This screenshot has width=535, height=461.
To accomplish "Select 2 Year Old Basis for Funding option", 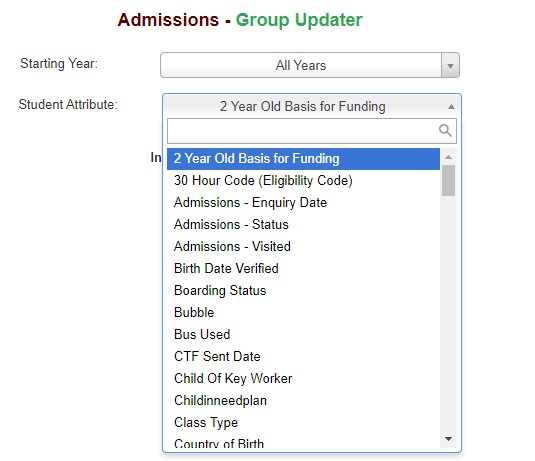I will pyautogui.click(x=303, y=159).
